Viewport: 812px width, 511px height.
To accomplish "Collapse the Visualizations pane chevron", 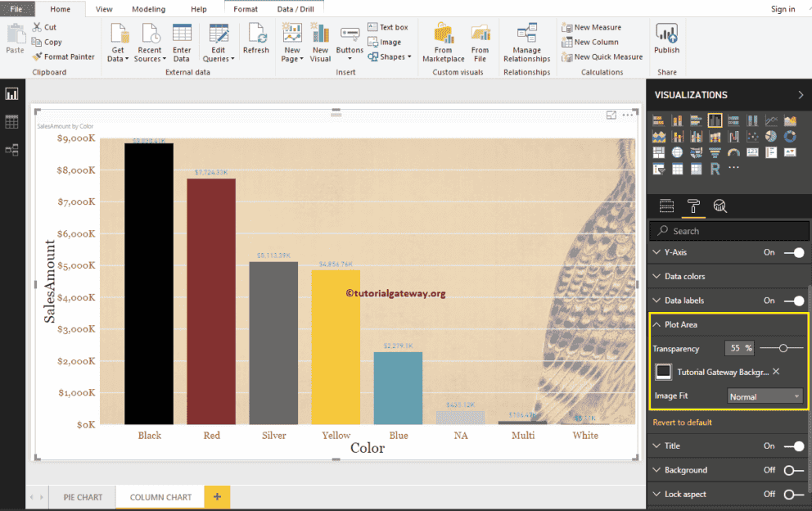I will 801,95.
